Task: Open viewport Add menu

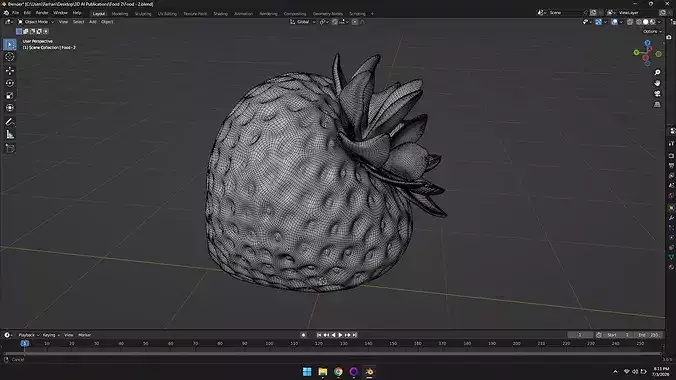Action: (x=93, y=22)
